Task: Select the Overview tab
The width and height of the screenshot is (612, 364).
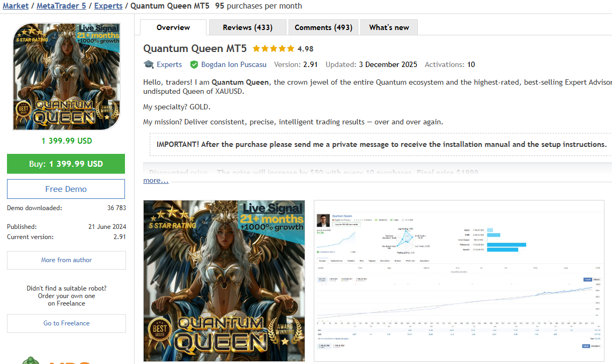Action: 173,27
